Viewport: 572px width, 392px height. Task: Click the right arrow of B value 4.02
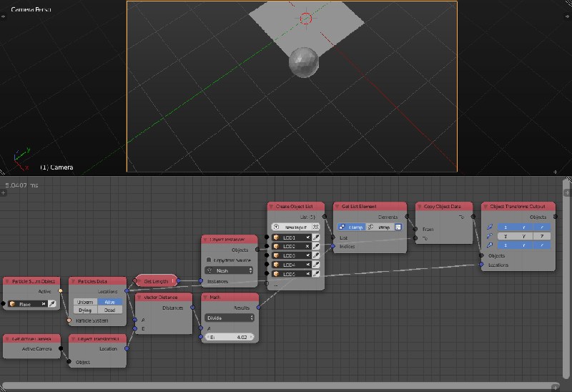(x=251, y=337)
